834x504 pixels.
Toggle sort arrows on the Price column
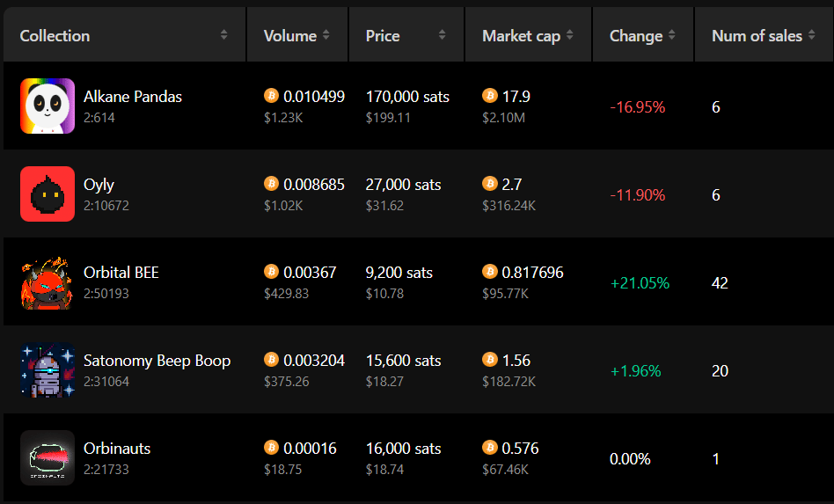[442, 35]
